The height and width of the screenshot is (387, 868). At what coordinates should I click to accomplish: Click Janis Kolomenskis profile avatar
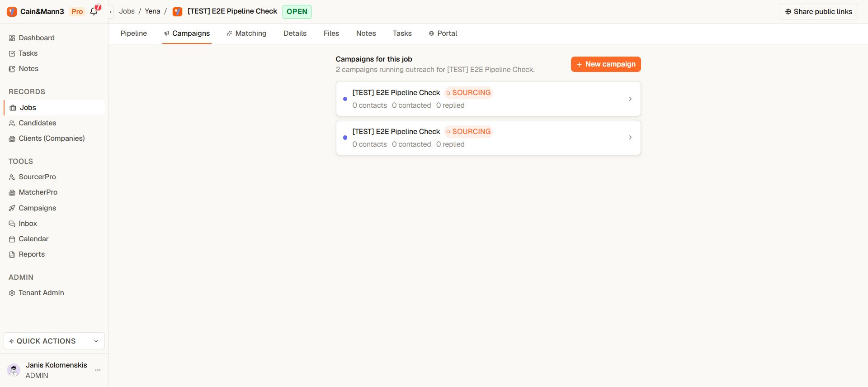pyautogui.click(x=14, y=370)
